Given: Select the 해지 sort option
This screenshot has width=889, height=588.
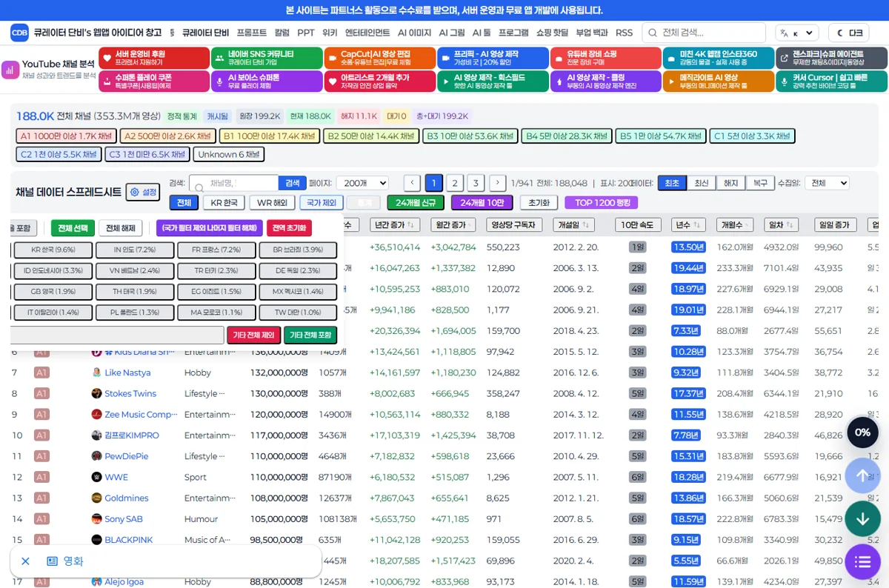Looking at the screenshot, I should [731, 183].
